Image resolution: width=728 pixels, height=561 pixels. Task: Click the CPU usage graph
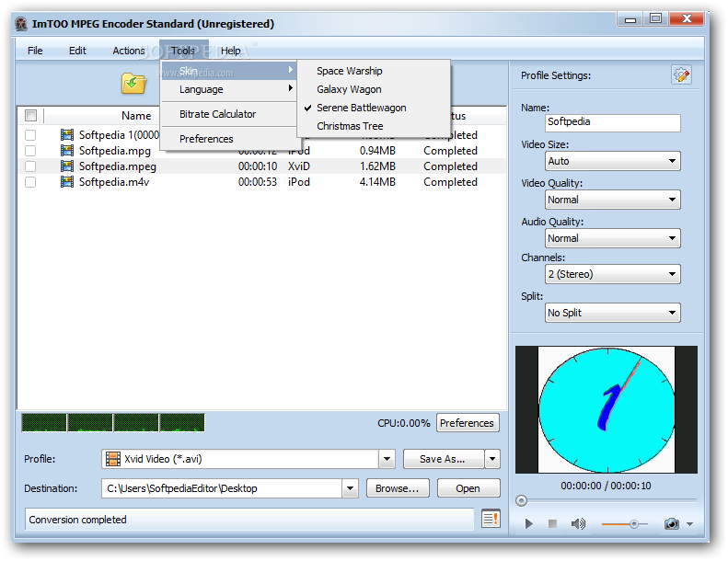pos(113,423)
